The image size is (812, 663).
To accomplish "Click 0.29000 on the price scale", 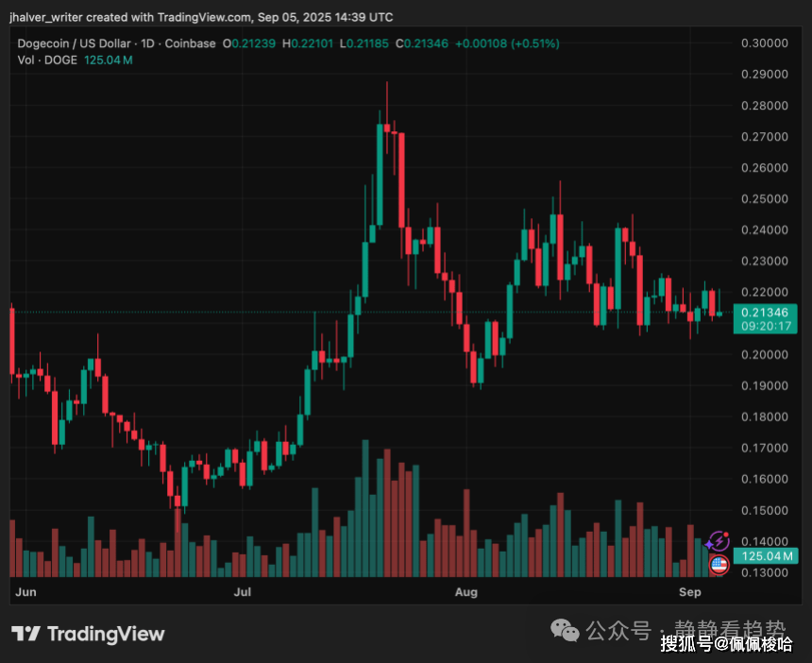I will coord(767,75).
